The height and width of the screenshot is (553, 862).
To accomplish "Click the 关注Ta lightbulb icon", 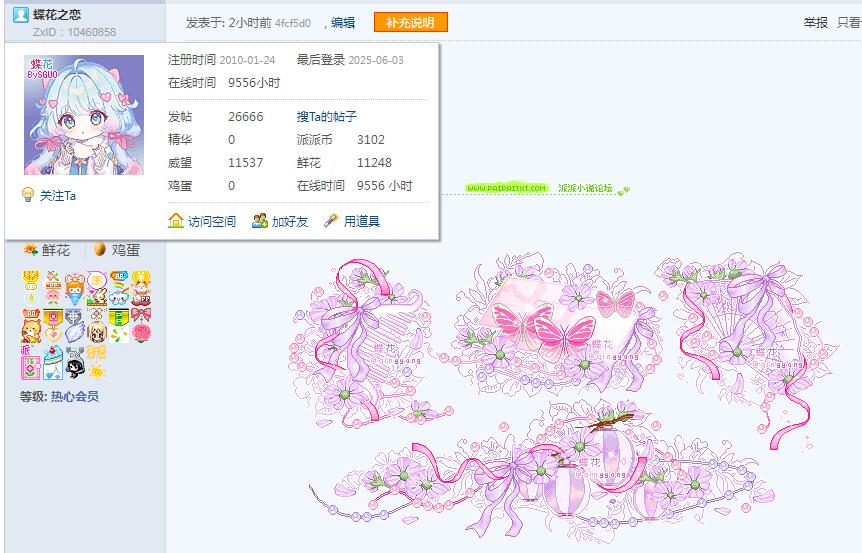I will pyautogui.click(x=27, y=195).
